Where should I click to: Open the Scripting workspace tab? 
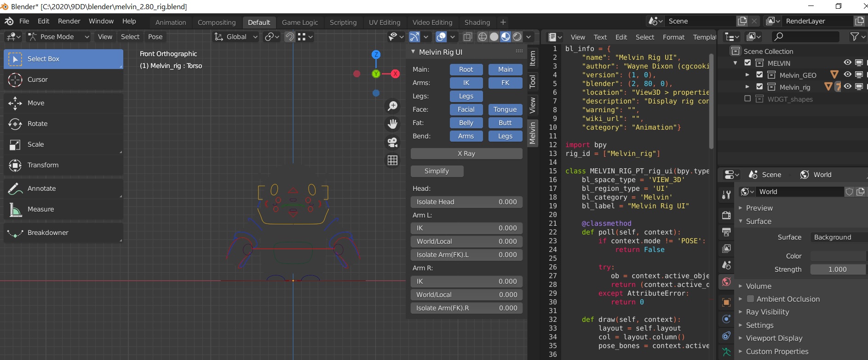point(343,22)
